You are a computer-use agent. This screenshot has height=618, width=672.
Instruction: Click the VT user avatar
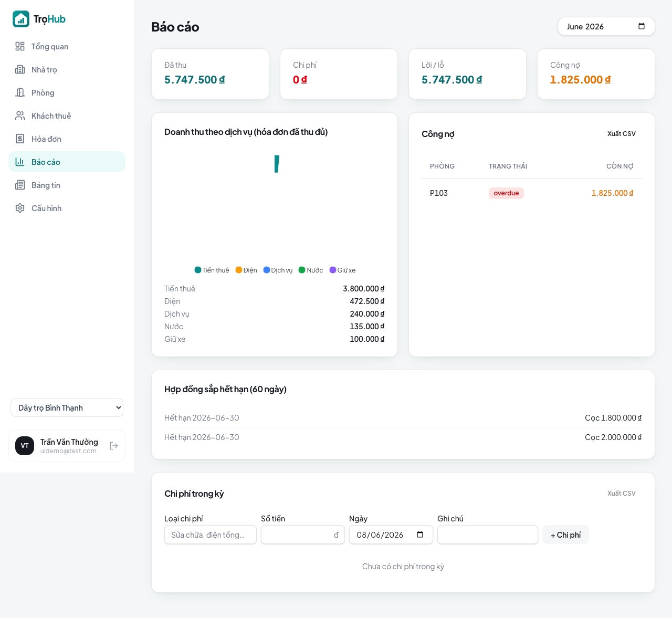[25, 446]
